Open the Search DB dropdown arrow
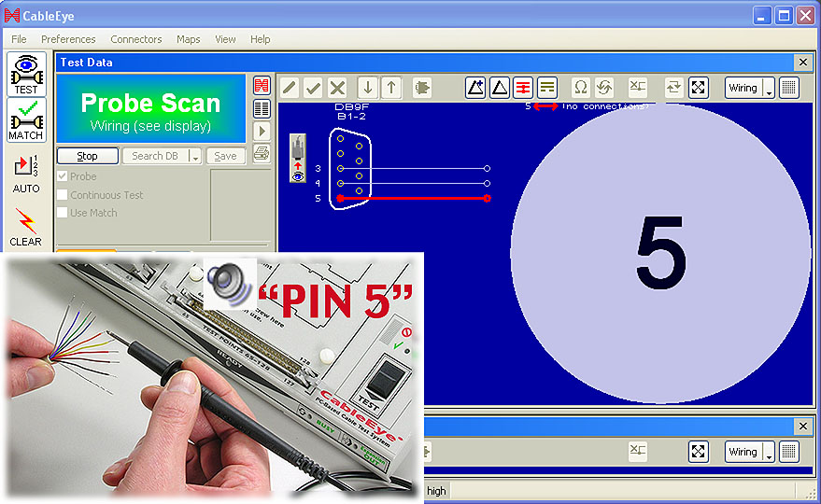 tap(195, 156)
